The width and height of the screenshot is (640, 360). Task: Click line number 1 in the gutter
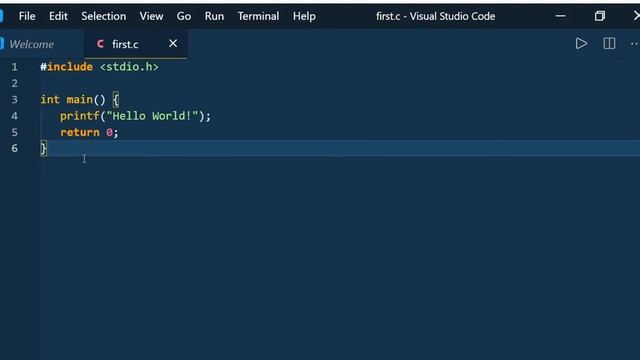[15, 67]
